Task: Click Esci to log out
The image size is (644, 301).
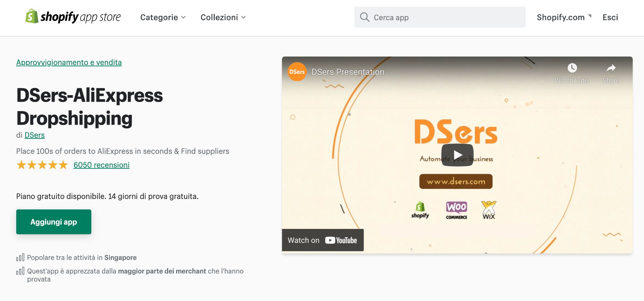Action: point(610,17)
